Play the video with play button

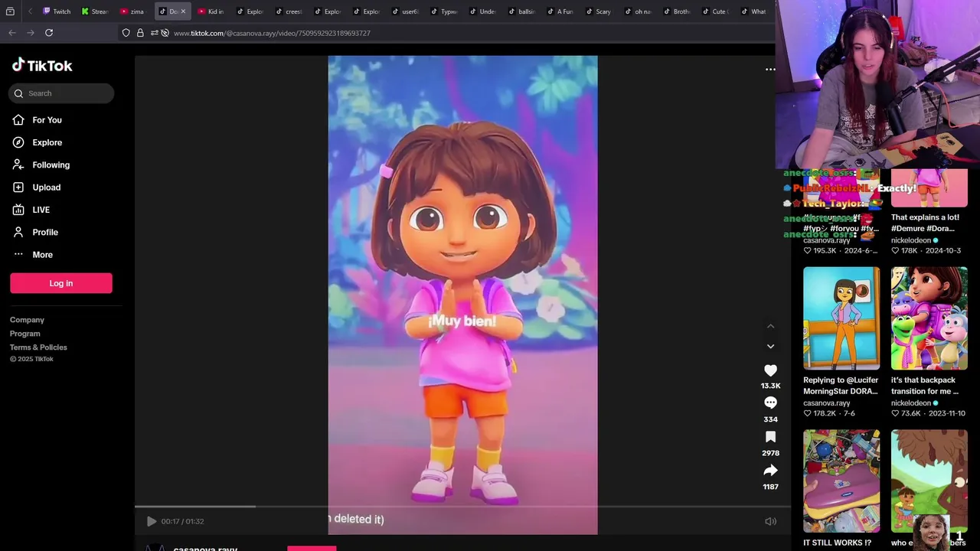152,521
